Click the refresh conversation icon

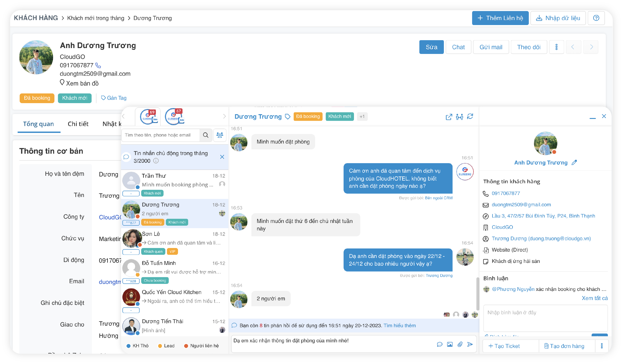click(470, 117)
